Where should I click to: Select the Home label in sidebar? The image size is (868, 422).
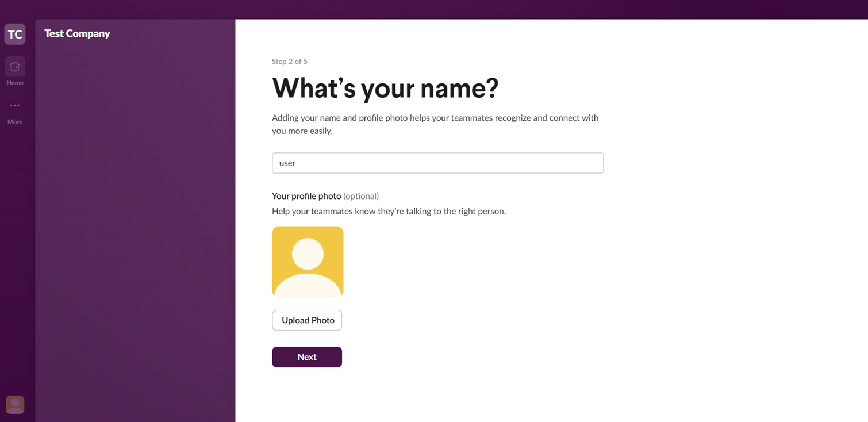[x=15, y=82]
